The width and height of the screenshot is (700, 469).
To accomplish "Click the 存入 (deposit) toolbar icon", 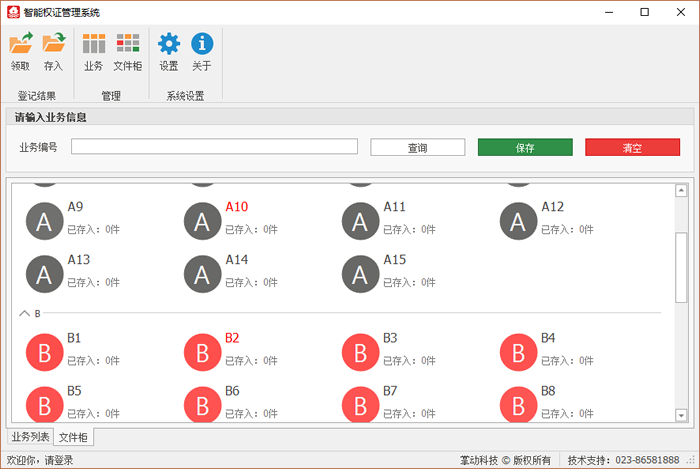I will 53,45.
